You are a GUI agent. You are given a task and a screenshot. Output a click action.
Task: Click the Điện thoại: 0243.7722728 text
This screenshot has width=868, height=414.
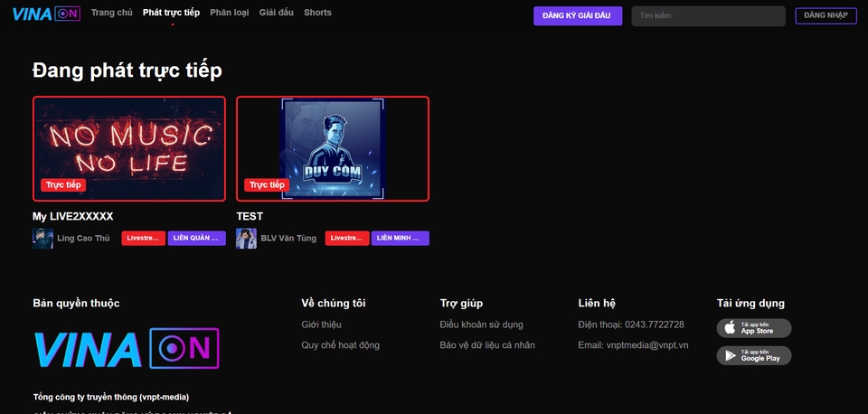[631, 325]
